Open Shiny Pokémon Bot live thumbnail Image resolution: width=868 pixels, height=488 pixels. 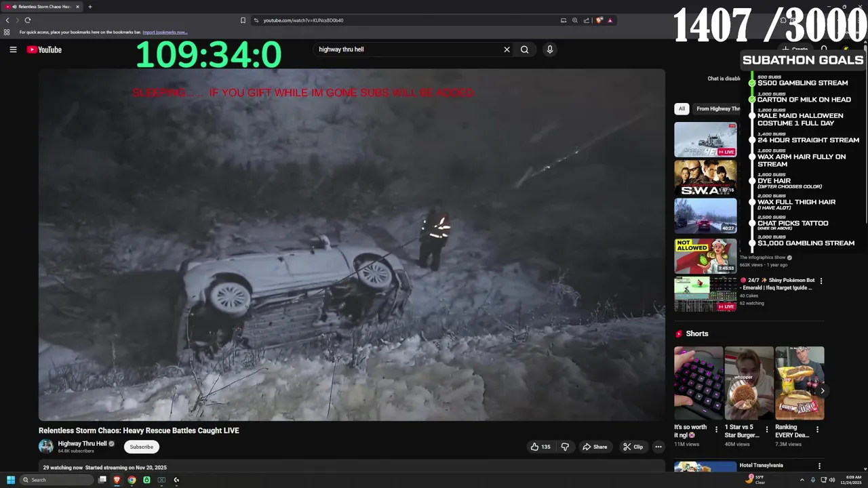[705, 294]
